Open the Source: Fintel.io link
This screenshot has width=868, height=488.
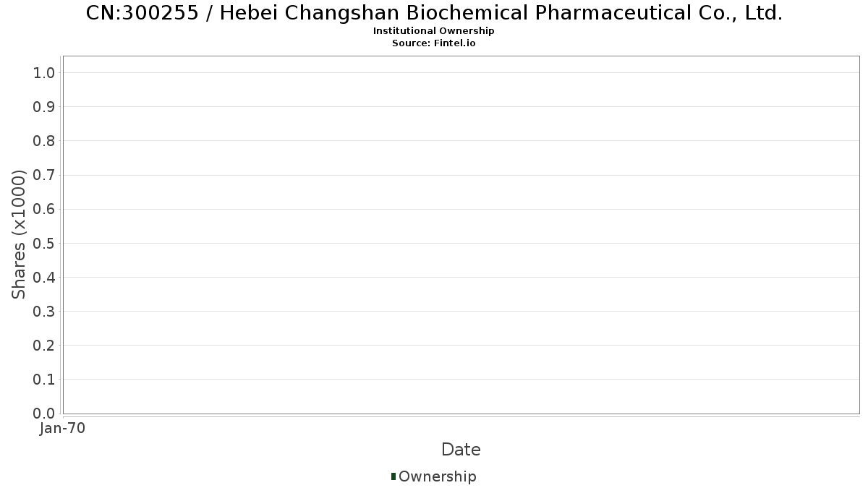click(434, 43)
